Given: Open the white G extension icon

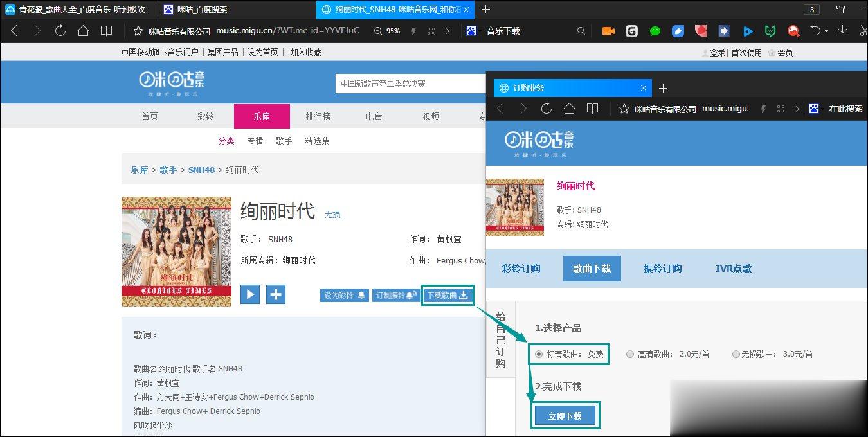Looking at the screenshot, I should pos(632,31).
